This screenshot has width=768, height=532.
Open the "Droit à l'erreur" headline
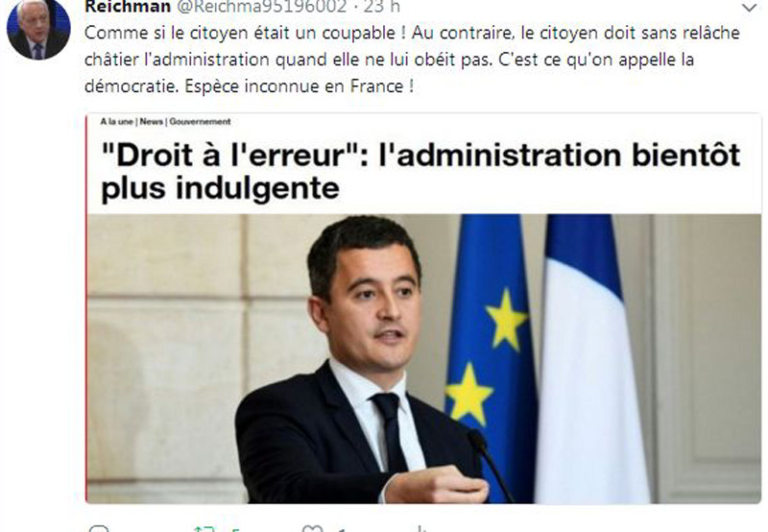tap(420, 171)
